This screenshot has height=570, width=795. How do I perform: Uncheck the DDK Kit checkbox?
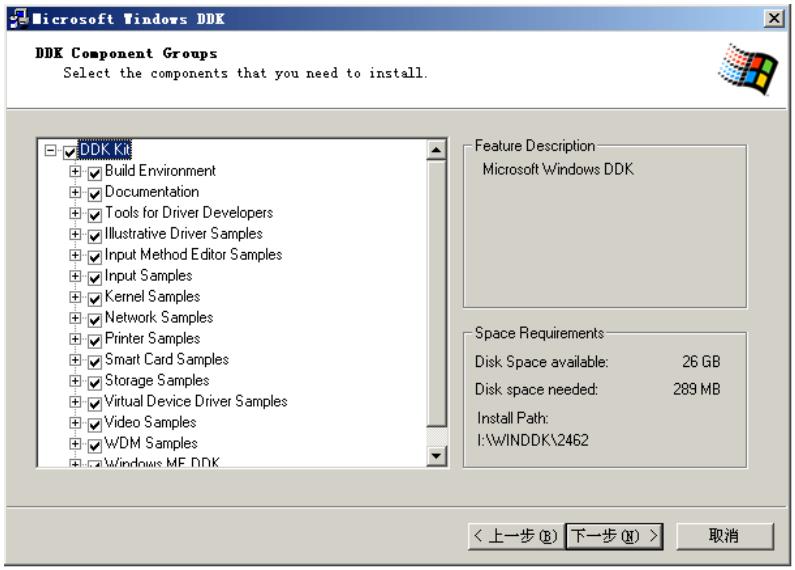(70, 151)
